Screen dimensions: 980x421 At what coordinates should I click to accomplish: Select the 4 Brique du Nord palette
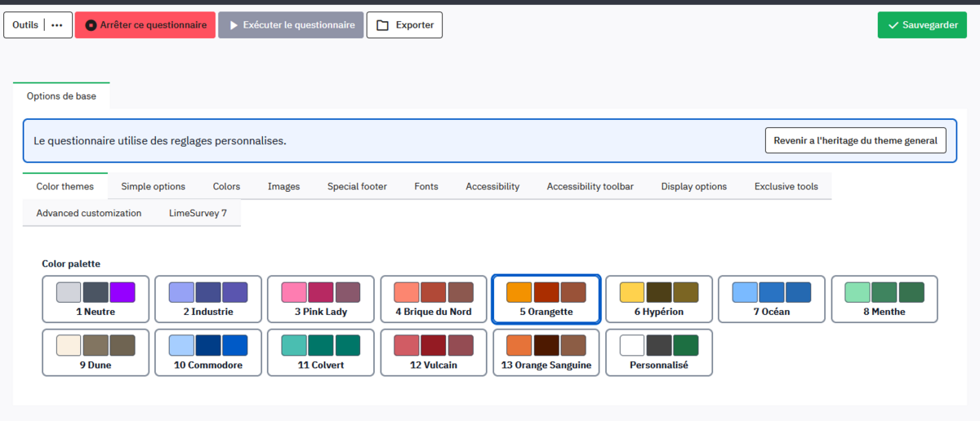[x=434, y=299]
